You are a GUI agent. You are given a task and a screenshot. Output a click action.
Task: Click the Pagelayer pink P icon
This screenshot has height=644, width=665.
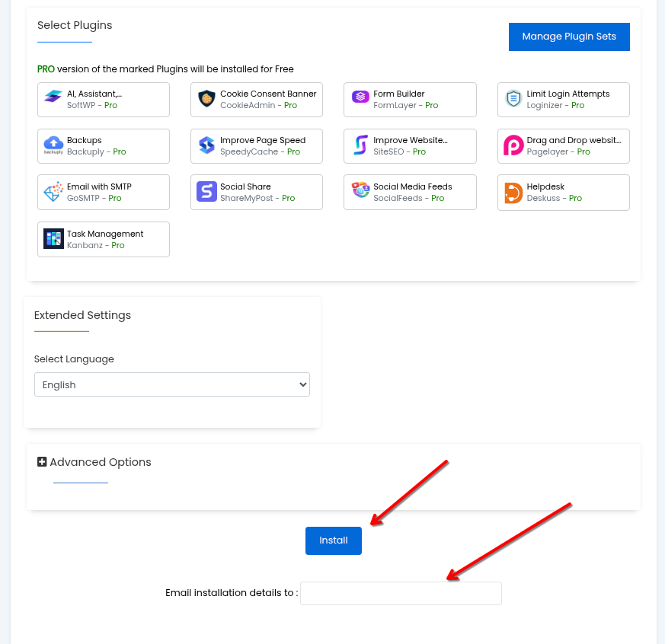[513, 145]
